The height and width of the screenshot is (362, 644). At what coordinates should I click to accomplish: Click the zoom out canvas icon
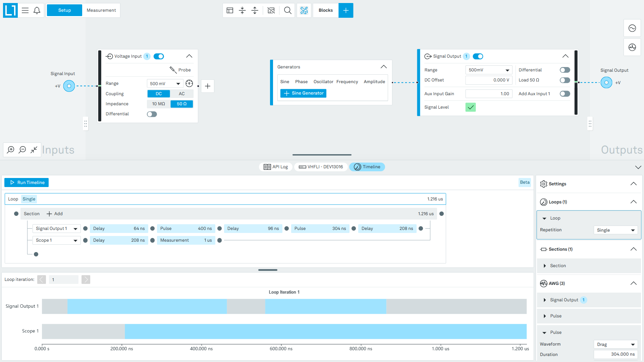coord(22,149)
